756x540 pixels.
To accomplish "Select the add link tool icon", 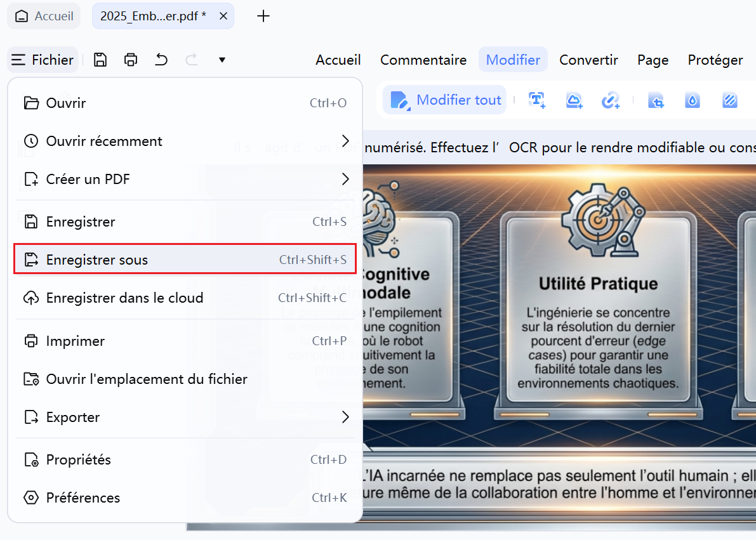I will point(611,100).
